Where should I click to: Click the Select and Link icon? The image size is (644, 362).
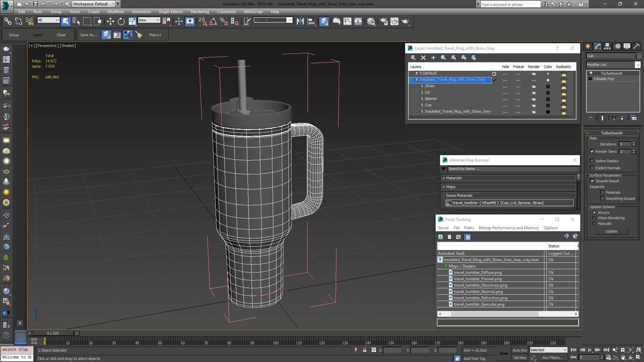coord(8,21)
